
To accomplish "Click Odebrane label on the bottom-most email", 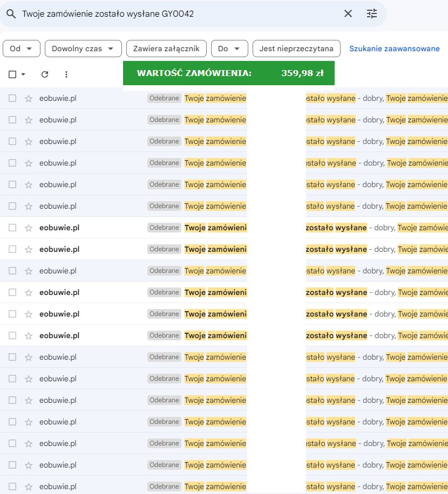I will [164, 486].
